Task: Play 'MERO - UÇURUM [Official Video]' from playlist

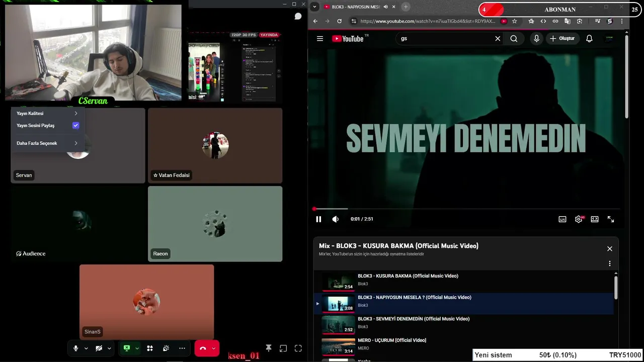Action: pos(463,346)
